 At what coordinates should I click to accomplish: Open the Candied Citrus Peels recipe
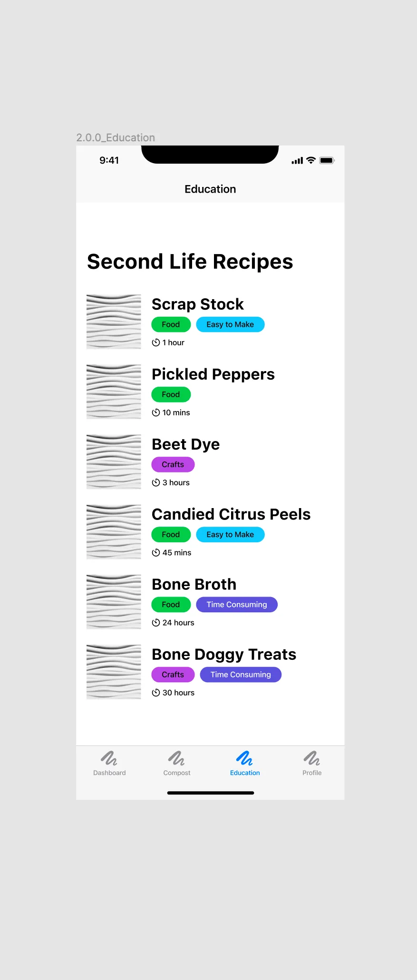[231, 514]
